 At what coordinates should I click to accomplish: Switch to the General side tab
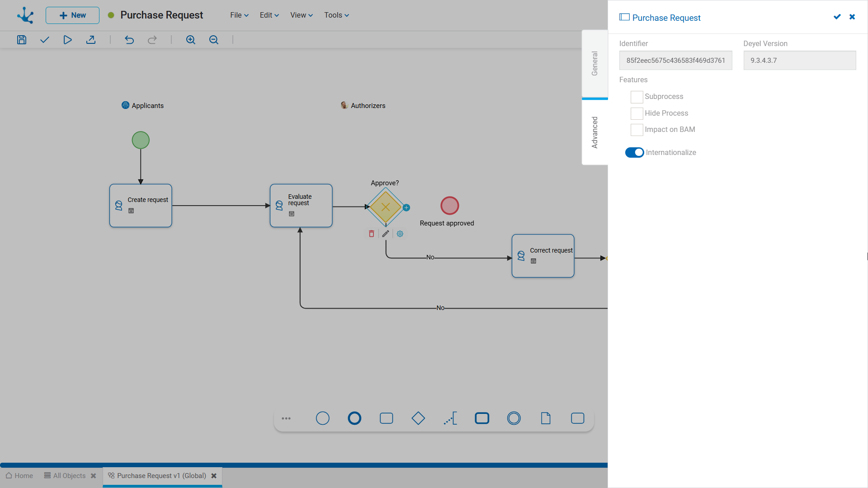coord(595,64)
